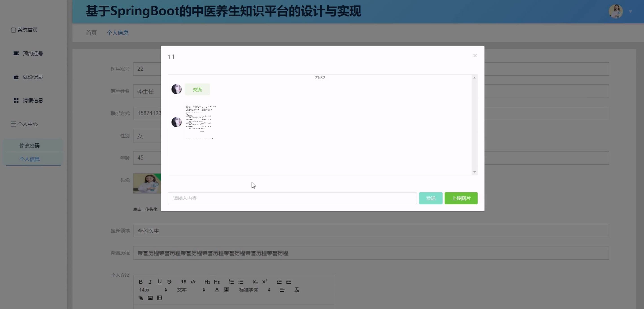Insert a blockquote via the quote icon
Viewport: 644px width, 309px height.
tap(183, 282)
